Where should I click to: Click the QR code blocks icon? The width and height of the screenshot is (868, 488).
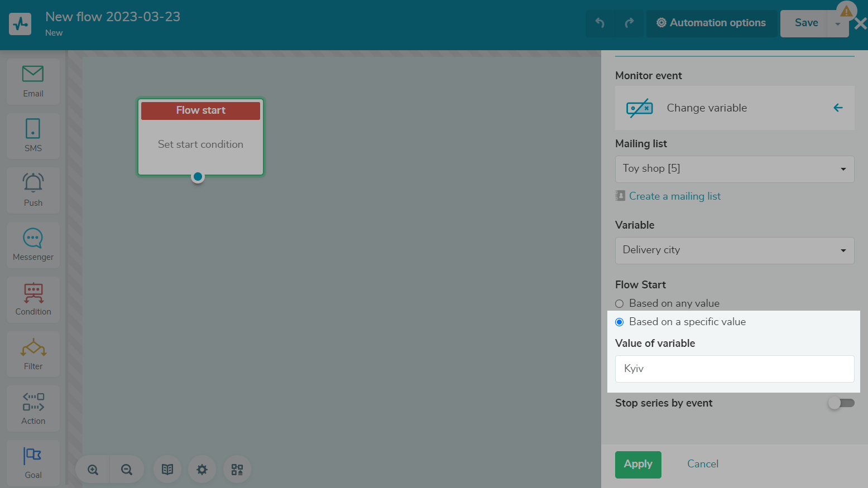(237, 470)
